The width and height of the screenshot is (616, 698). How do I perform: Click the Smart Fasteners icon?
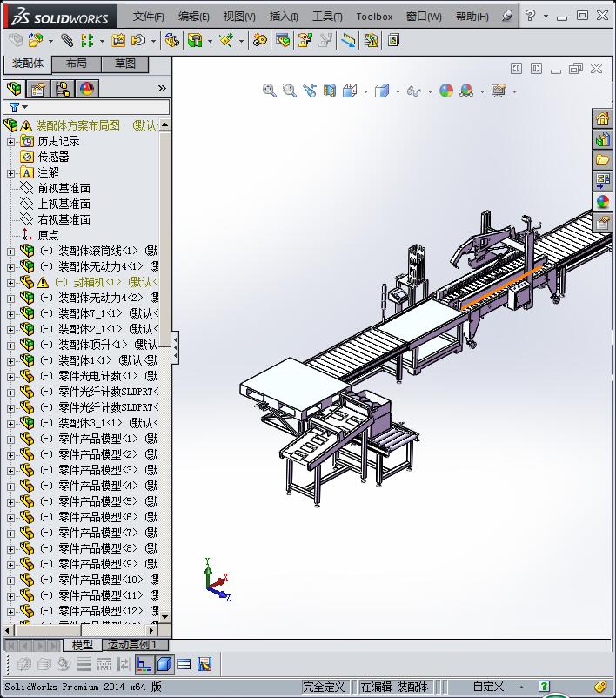(118, 41)
